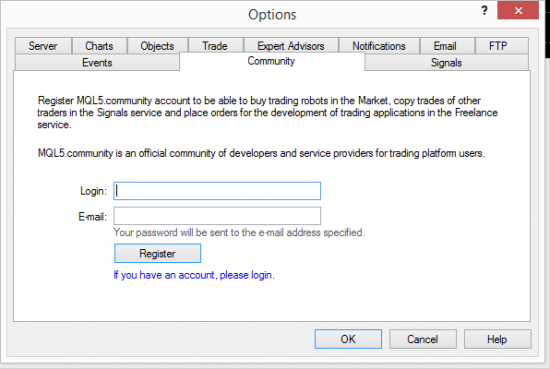This screenshot has width=550, height=369.
Task: Switch to the Server tab
Action: tap(43, 46)
